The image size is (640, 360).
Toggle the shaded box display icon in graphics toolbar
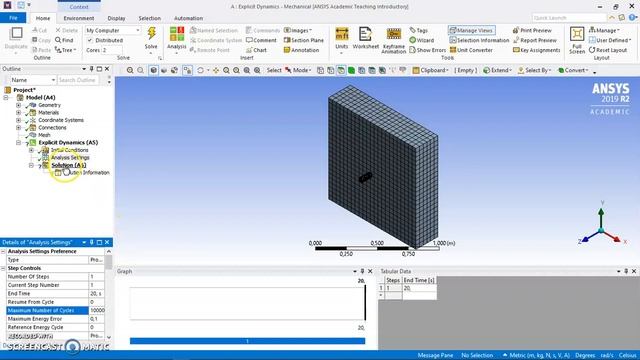pos(153,70)
